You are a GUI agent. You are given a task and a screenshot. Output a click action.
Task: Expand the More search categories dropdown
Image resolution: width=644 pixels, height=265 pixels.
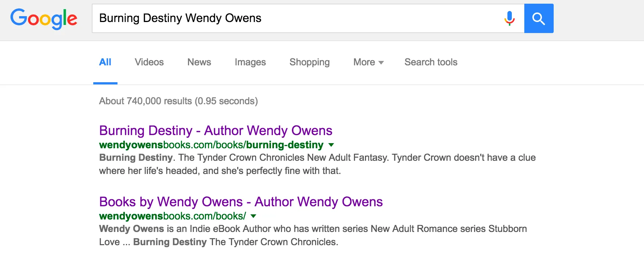[x=368, y=62]
